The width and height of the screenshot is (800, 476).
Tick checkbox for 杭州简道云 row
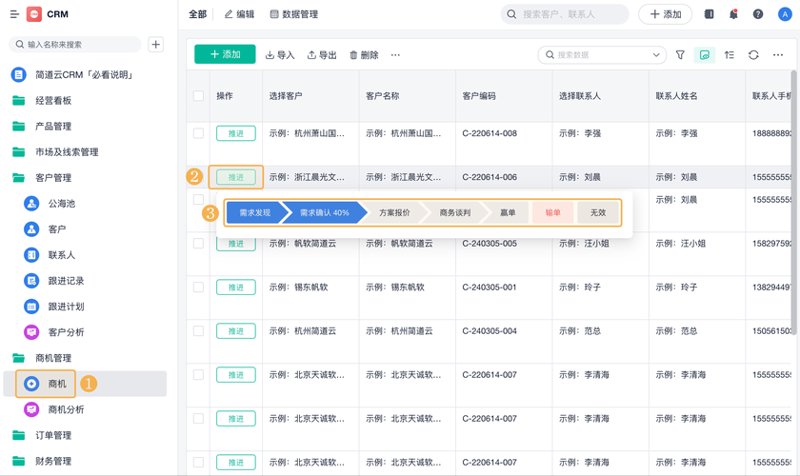coord(198,331)
